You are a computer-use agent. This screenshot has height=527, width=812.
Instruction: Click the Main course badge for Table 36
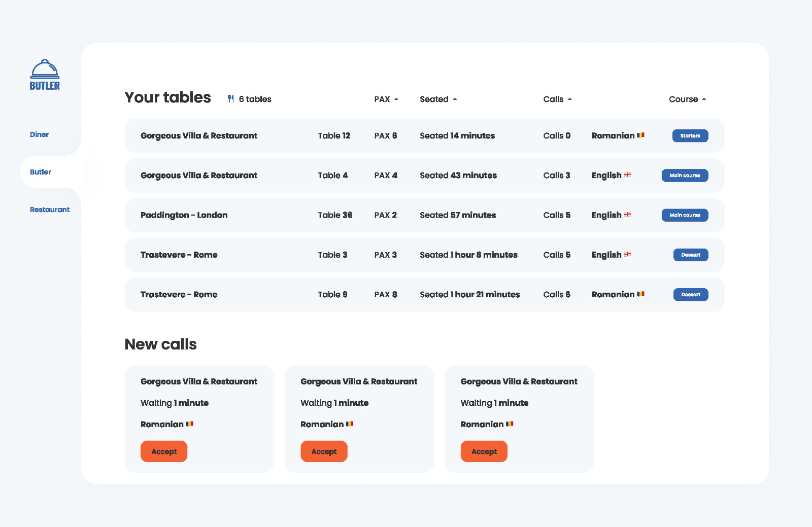click(685, 215)
